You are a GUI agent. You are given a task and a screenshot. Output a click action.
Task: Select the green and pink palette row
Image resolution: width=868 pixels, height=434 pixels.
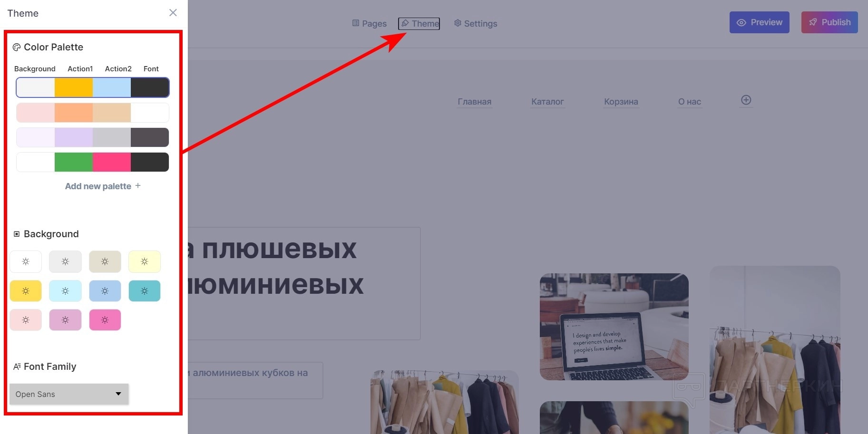pyautogui.click(x=93, y=162)
